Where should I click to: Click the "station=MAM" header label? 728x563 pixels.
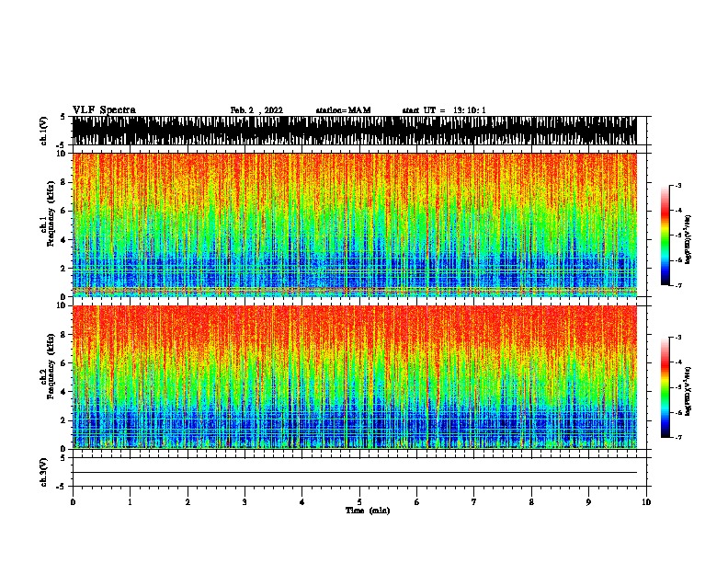pyautogui.click(x=343, y=110)
